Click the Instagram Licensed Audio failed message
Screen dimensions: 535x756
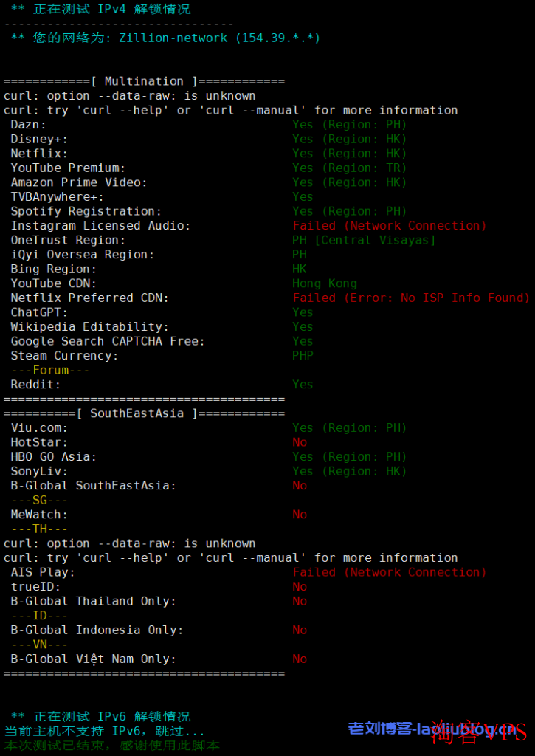pos(390,226)
